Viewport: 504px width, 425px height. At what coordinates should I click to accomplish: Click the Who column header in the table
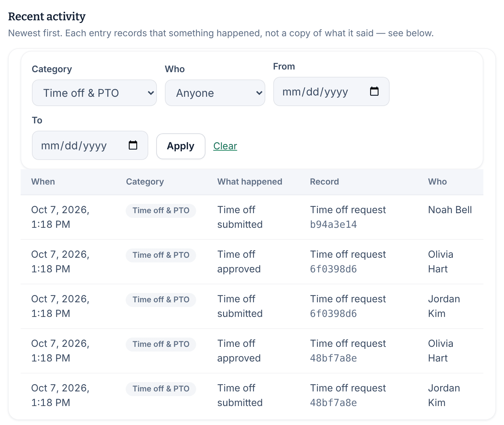click(438, 182)
